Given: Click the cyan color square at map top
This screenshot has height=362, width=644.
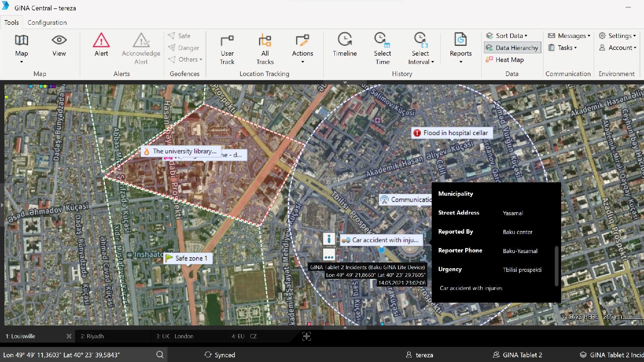Looking at the screenshot, I should click(31, 86).
